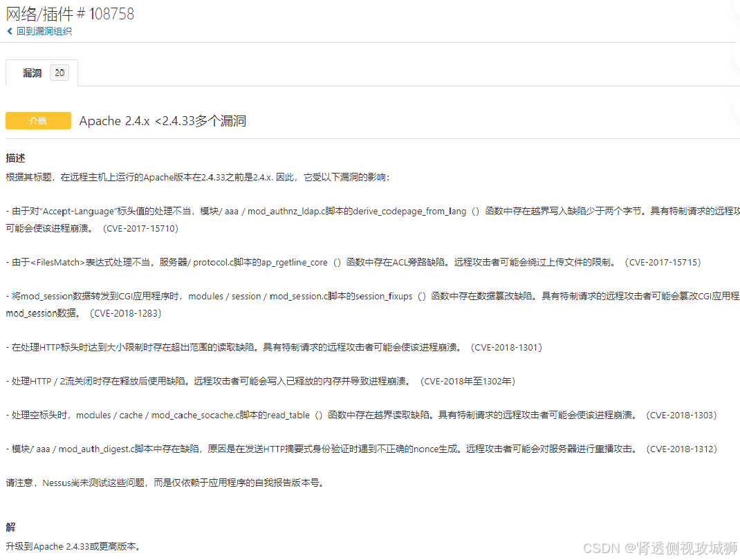Click the line 升级到Apache 2.4.33或更高版本
The width and height of the screenshot is (740, 560).
point(73,546)
